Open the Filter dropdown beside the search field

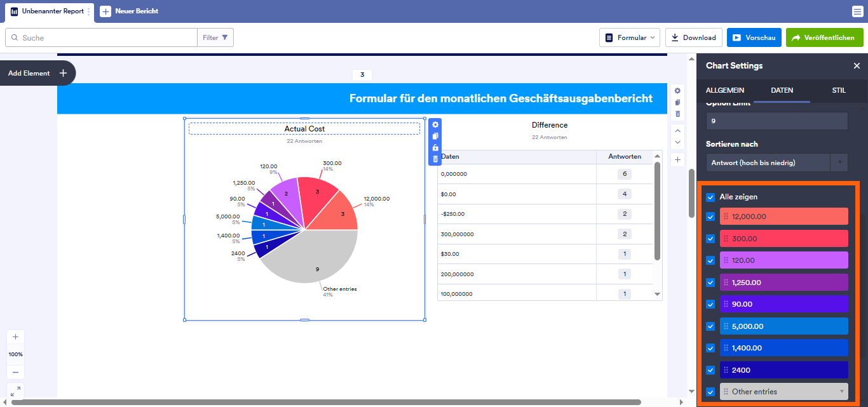click(x=215, y=37)
